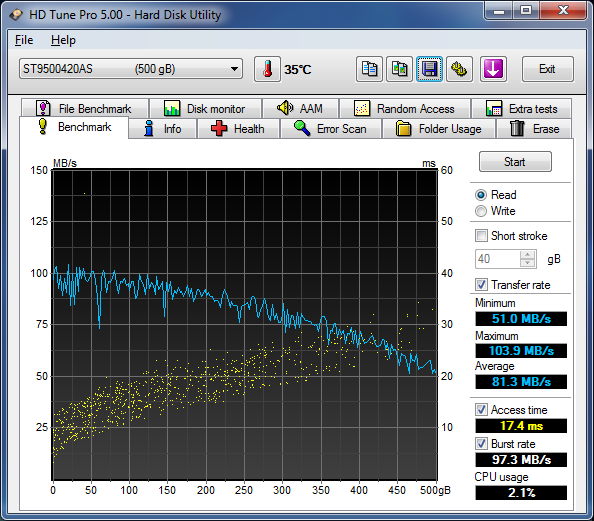Open the Health tab with red cross

pyautogui.click(x=238, y=129)
